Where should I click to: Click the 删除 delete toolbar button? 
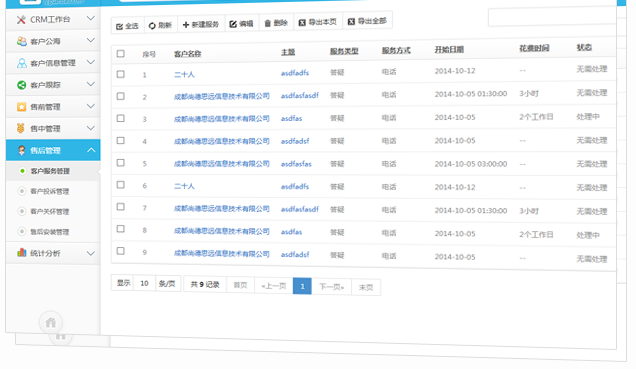coord(276,23)
